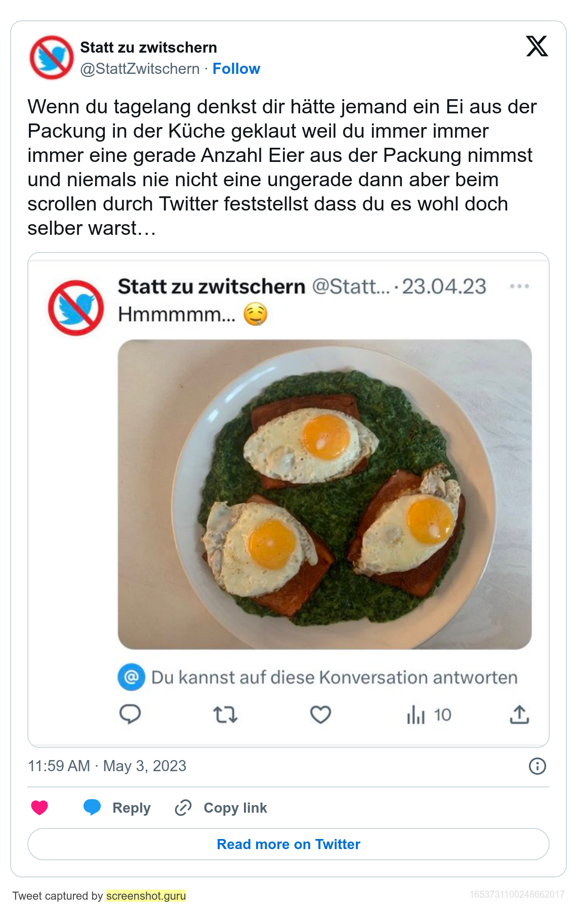Click the quoted tweet's profile avatar

[x=76, y=308]
